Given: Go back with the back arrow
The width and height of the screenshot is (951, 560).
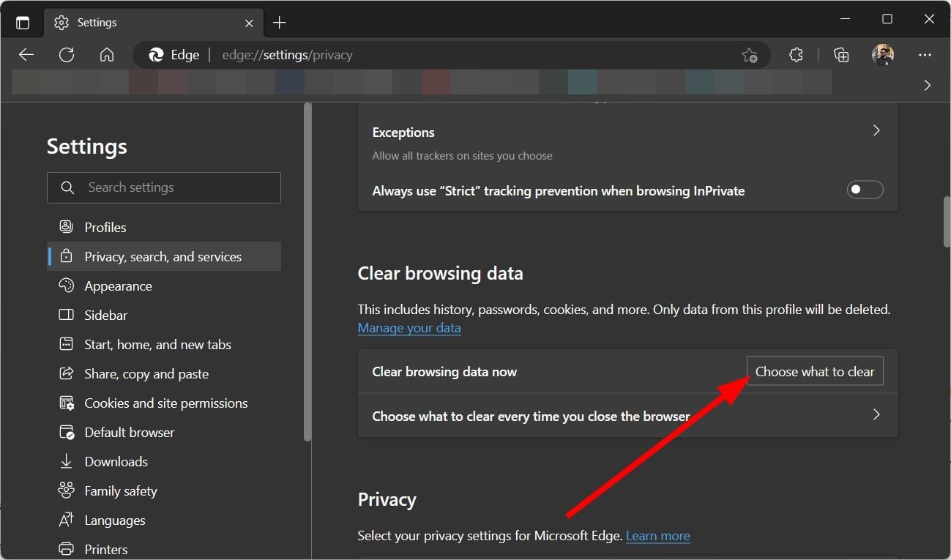Looking at the screenshot, I should (26, 55).
